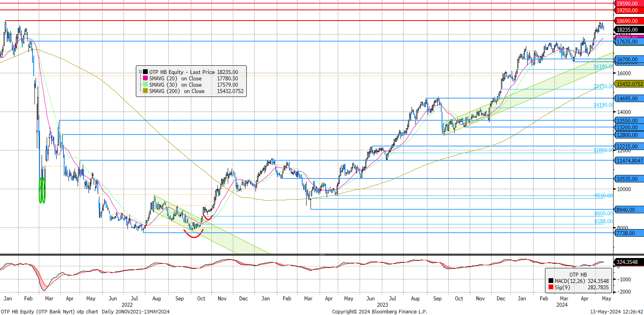Click the black 324.3548 MACD value tag

629,262
